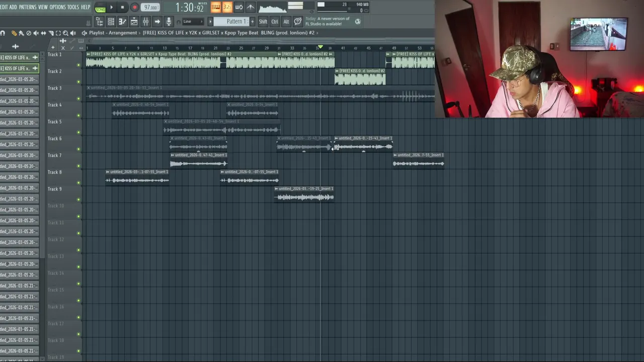Open the ADD menu
This screenshot has height=362, width=644.
click(13, 7)
